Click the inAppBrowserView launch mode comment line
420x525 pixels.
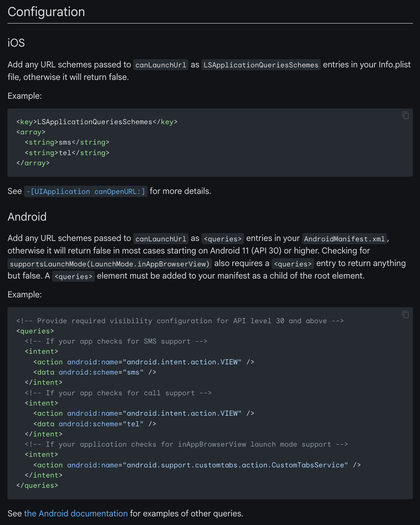pyautogui.click(x=186, y=444)
